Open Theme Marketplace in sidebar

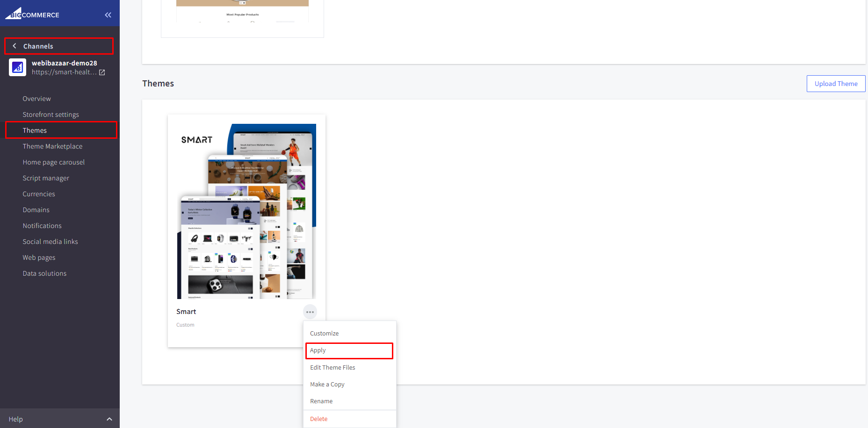pyautogui.click(x=52, y=146)
